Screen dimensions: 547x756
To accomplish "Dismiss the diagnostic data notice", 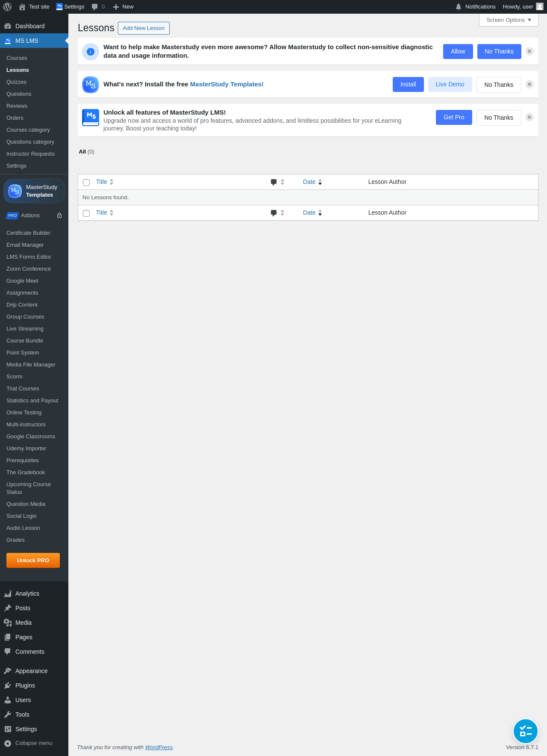I will (529, 51).
